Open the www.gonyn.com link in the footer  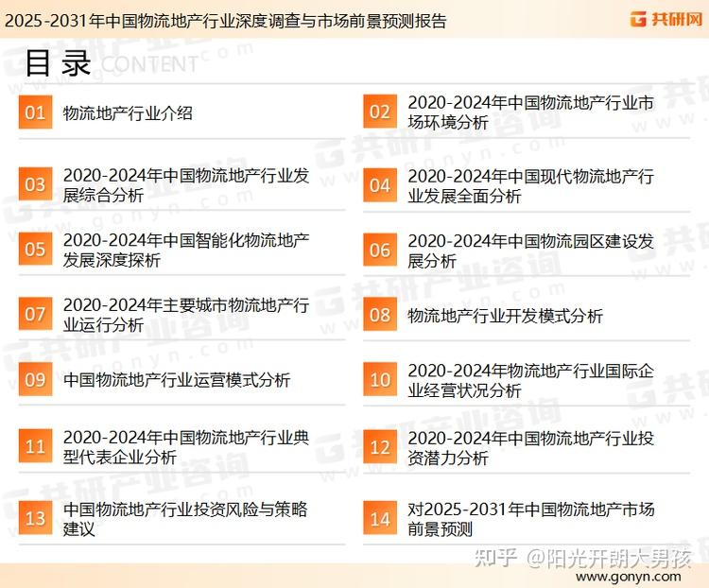coord(629,577)
